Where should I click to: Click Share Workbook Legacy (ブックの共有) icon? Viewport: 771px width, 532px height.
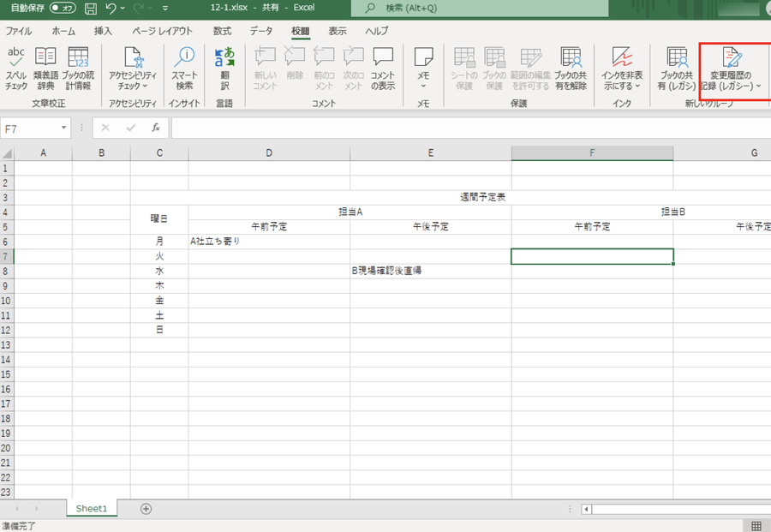pyautogui.click(x=675, y=69)
